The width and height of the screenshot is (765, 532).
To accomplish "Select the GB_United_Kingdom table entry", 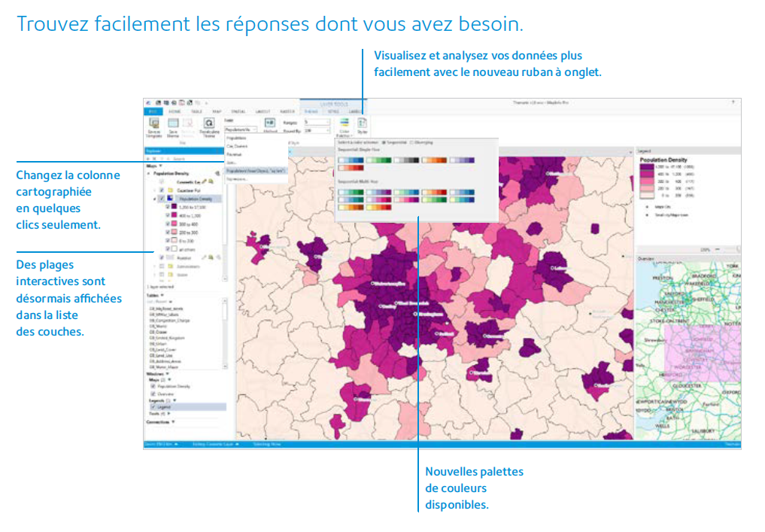I will [x=167, y=338].
